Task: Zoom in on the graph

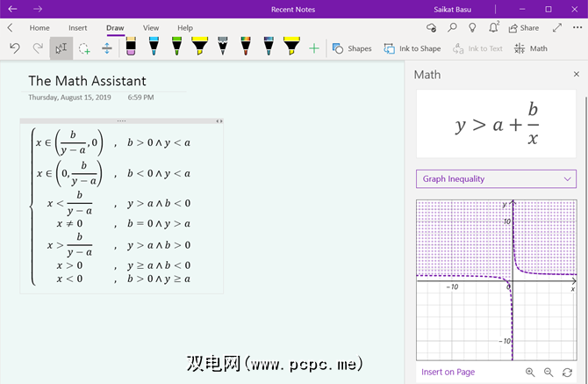Action: click(530, 373)
